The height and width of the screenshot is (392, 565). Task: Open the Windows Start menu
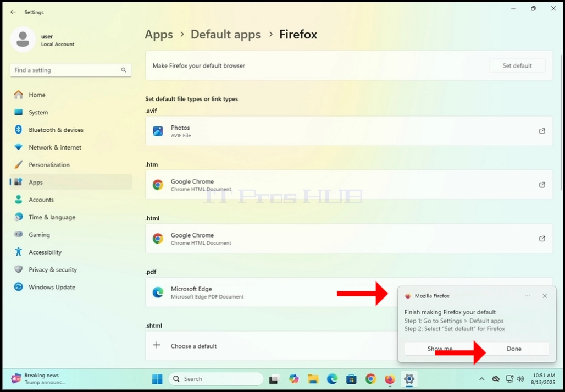[157, 379]
